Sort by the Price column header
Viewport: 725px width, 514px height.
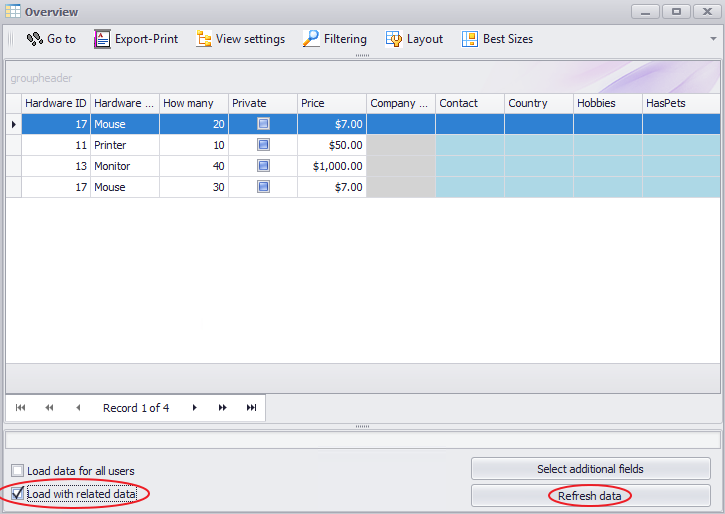(x=331, y=103)
